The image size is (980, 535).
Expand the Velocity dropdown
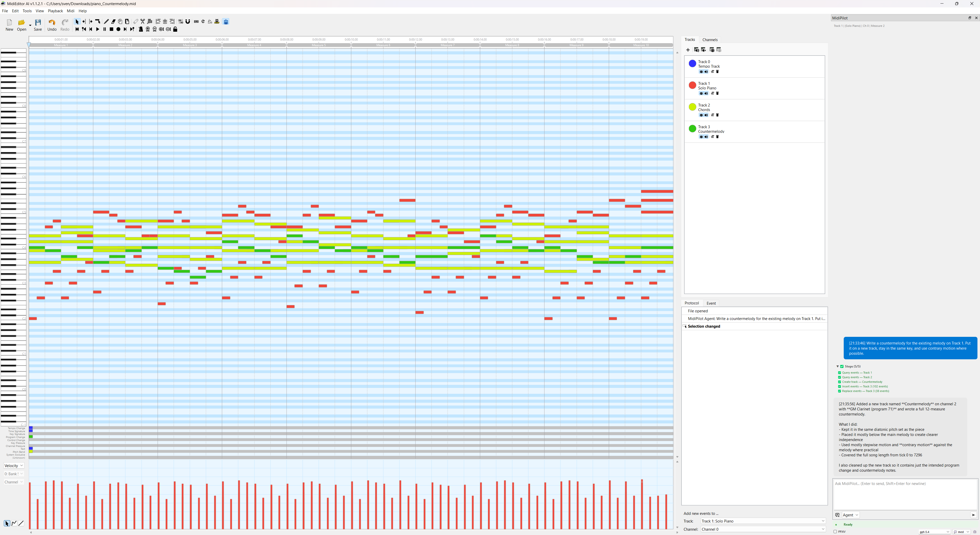(14, 466)
